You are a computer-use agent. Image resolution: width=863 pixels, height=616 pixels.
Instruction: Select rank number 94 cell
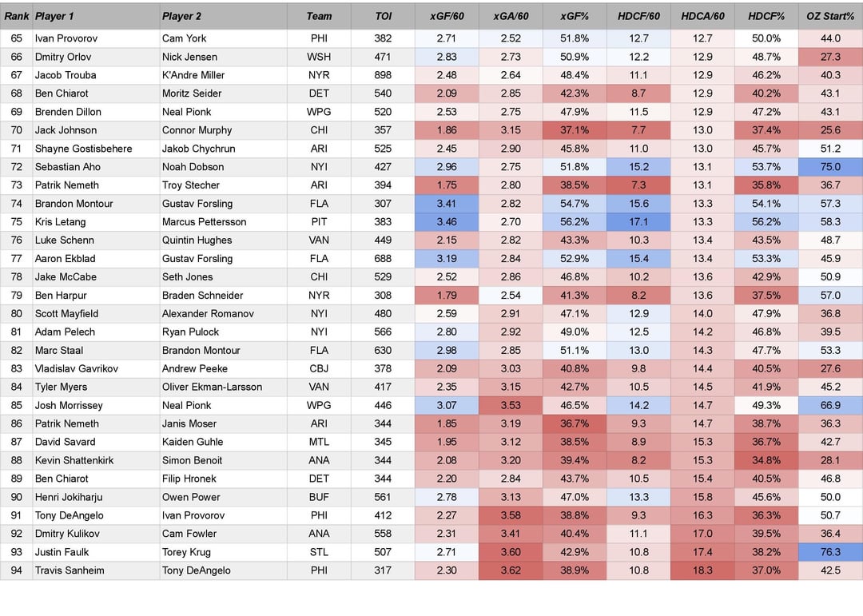pyautogui.click(x=17, y=570)
